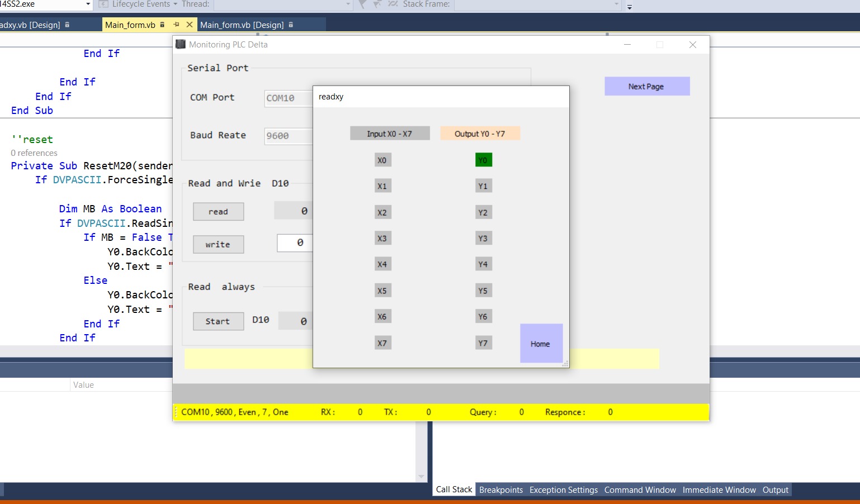Click the Monitoring PLC Delta window icon
This screenshot has height=504, width=860.
coord(181,44)
